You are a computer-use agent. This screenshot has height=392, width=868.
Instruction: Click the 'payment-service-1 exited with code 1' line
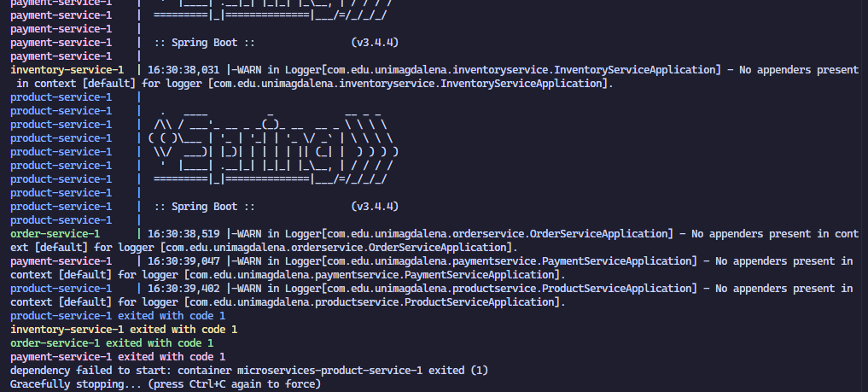pos(118,357)
